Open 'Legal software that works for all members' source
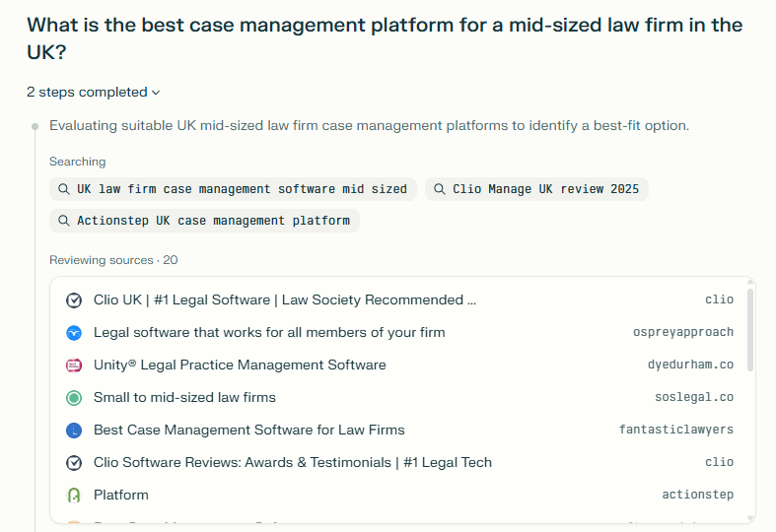Image resolution: width=776 pixels, height=532 pixels. (x=269, y=332)
